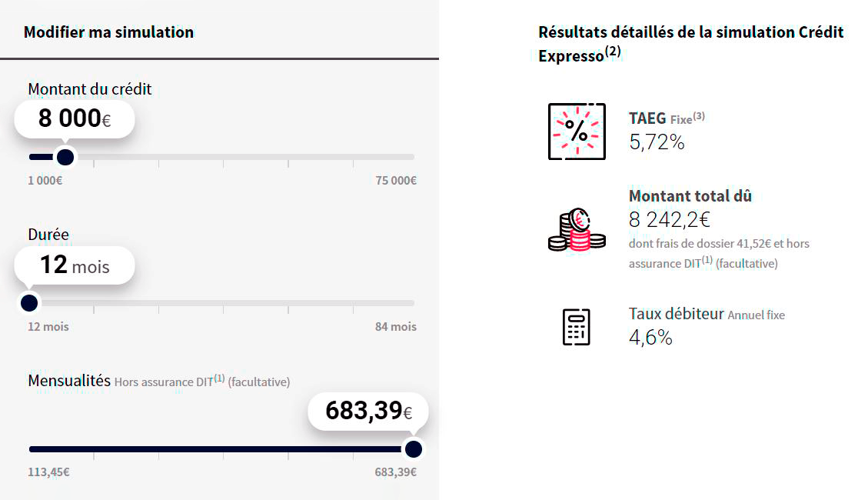The height and width of the screenshot is (500, 868).
Task: Click footnote (1) in the Mensualités label
Action: tap(219, 378)
